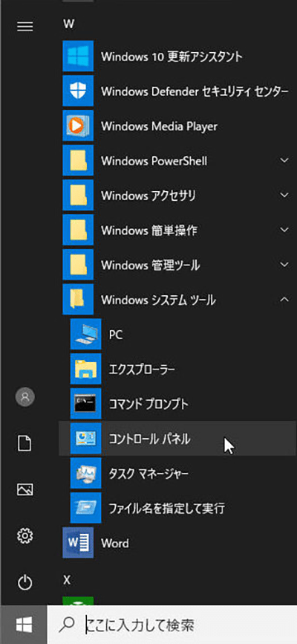
Task: Click the ここに入力して検索 search box
Action: 172,625
